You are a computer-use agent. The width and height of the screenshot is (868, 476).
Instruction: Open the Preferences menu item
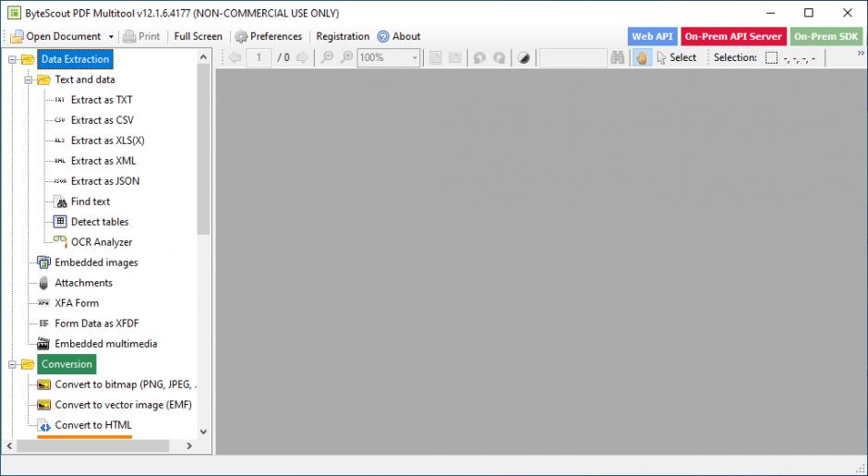click(268, 37)
